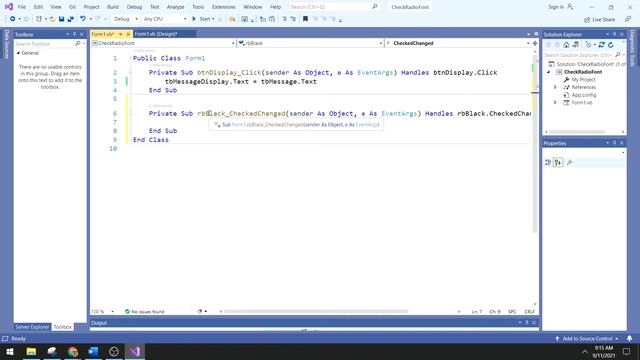The image size is (640, 360).
Task: Pin the Form1.vb tab
Action: [x=121, y=34]
